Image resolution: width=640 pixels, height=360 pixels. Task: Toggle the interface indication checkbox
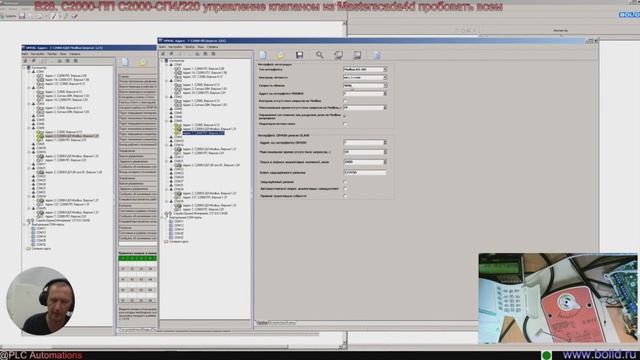[x=345, y=124]
